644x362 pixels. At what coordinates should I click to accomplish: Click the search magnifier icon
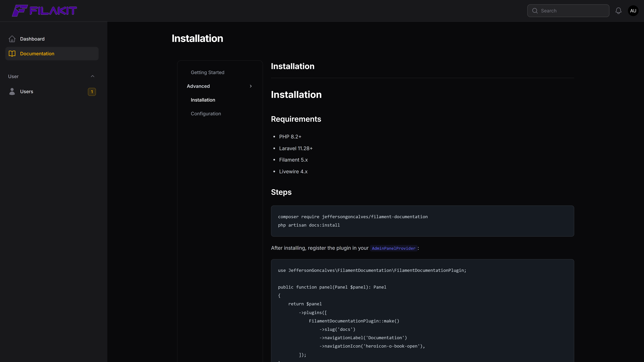(x=535, y=11)
